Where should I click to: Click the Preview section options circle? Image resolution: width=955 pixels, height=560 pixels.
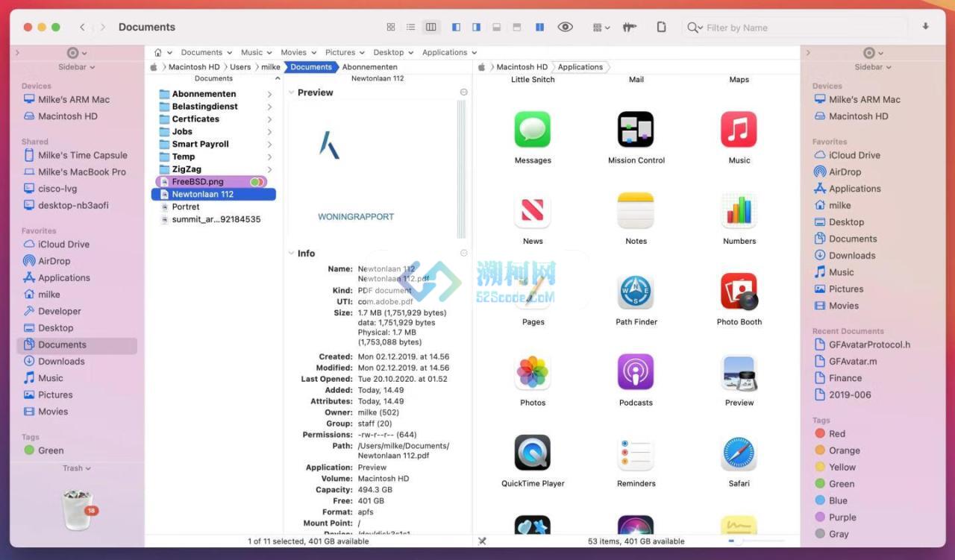tap(463, 92)
